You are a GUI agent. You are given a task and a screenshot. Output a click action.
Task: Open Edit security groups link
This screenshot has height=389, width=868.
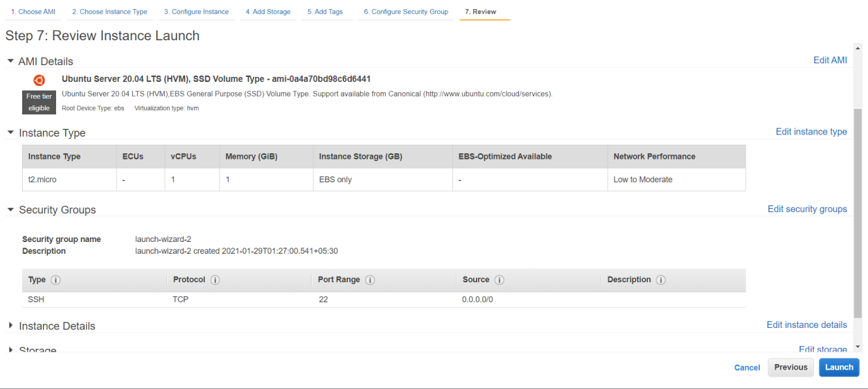click(x=807, y=209)
